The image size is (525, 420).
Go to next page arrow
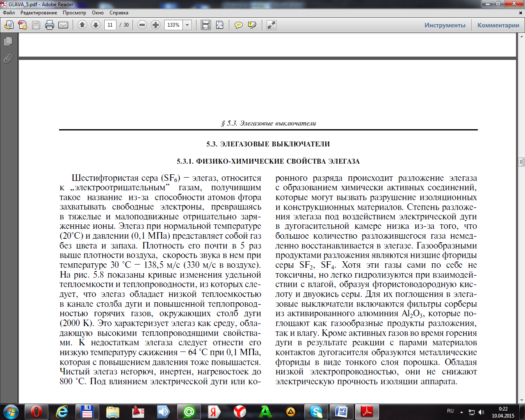[96, 25]
